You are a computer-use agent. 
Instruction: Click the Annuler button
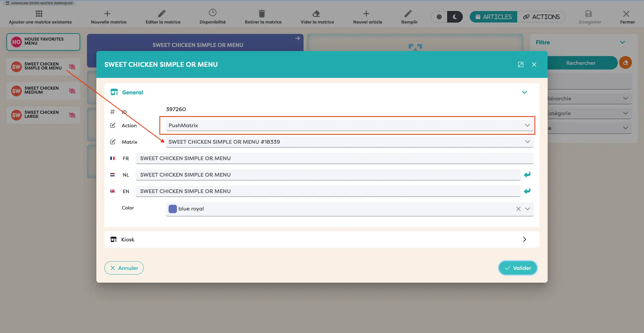point(124,268)
